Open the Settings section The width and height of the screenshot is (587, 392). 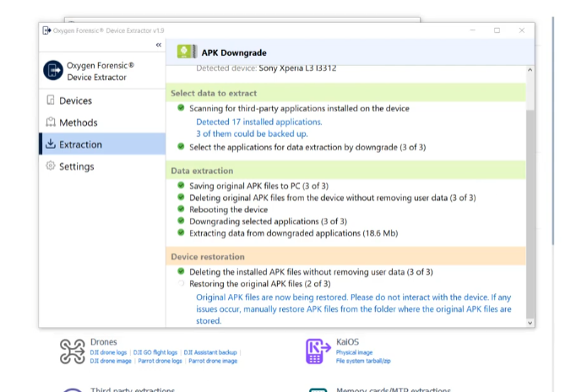point(102,166)
